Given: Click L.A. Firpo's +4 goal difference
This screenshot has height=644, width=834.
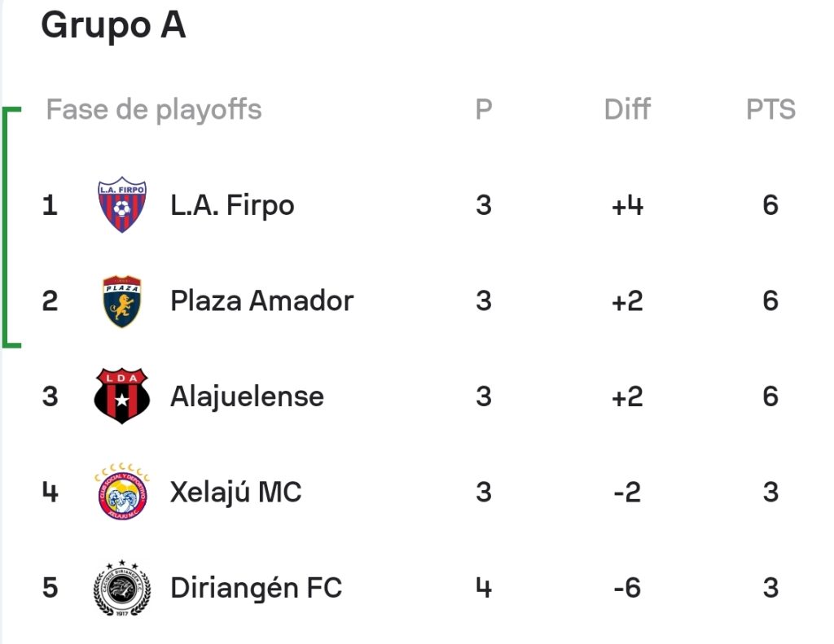Looking at the screenshot, I should [x=628, y=205].
